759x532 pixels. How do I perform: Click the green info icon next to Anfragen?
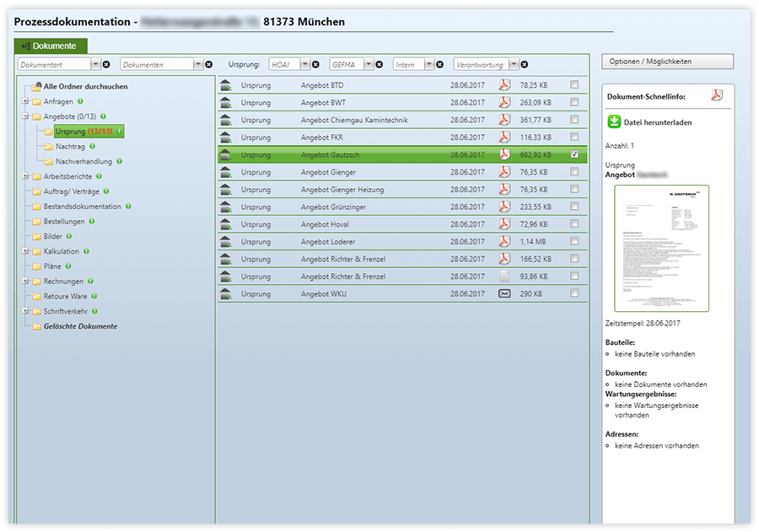[x=79, y=101]
